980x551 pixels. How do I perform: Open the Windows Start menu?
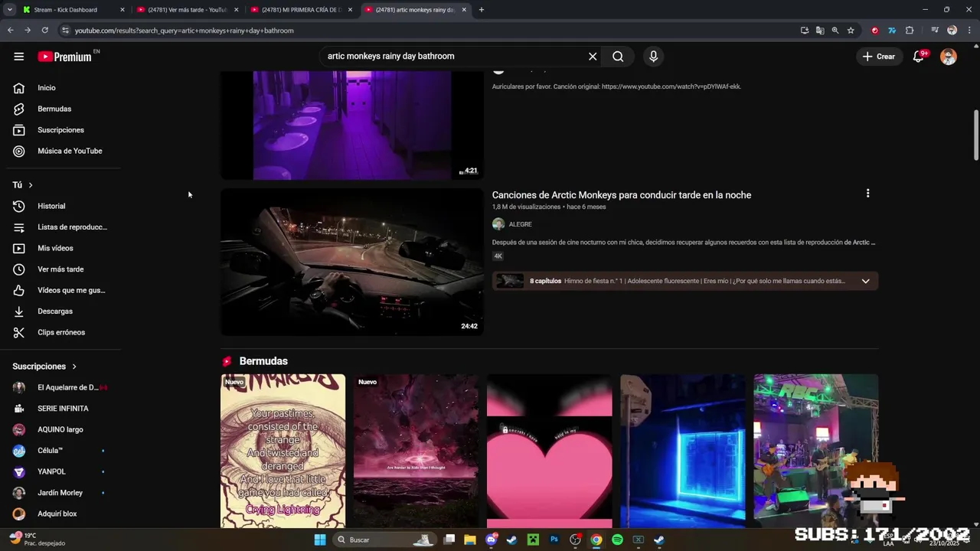tap(320, 540)
